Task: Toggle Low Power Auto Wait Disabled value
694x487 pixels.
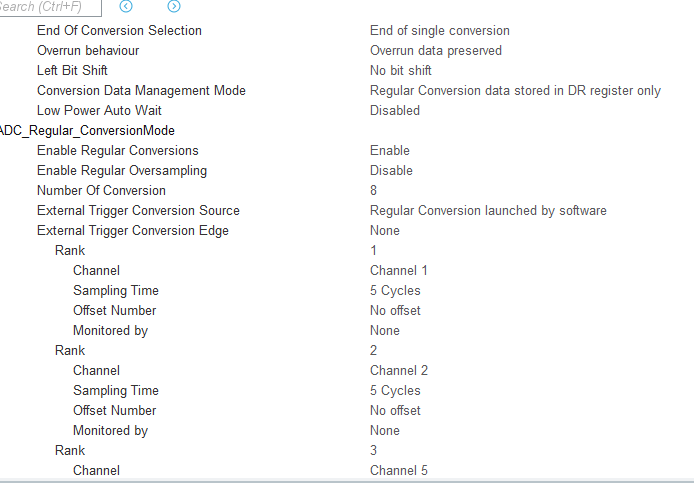Action: tap(394, 111)
